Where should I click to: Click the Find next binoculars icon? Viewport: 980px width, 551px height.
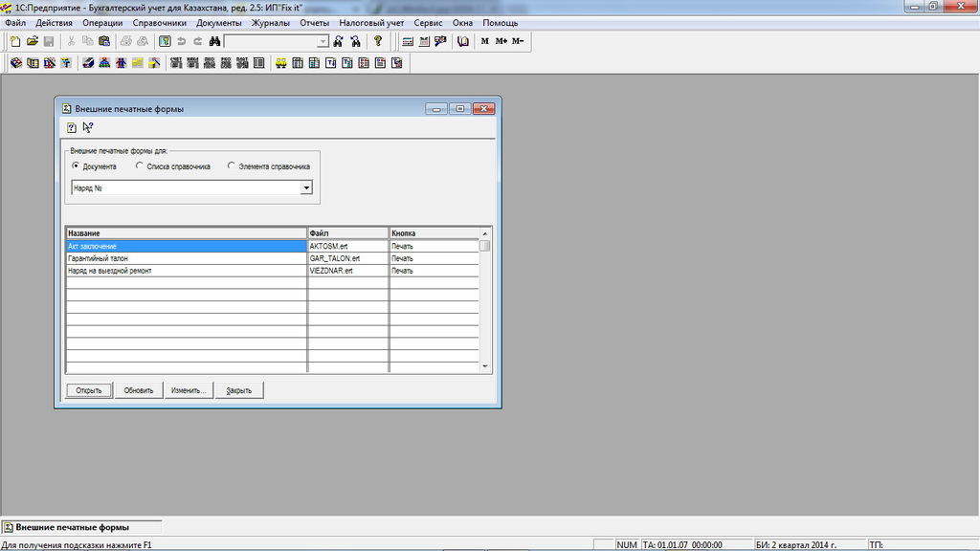[x=338, y=41]
